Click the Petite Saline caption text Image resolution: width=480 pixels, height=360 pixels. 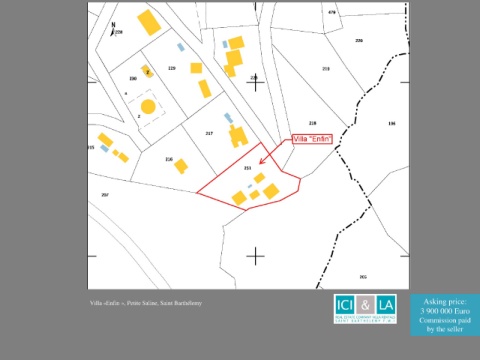pyautogui.click(x=146, y=303)
